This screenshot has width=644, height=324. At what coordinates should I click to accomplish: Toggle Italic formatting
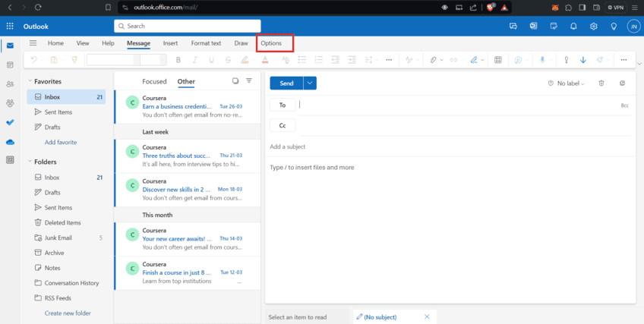coord(194,60)
